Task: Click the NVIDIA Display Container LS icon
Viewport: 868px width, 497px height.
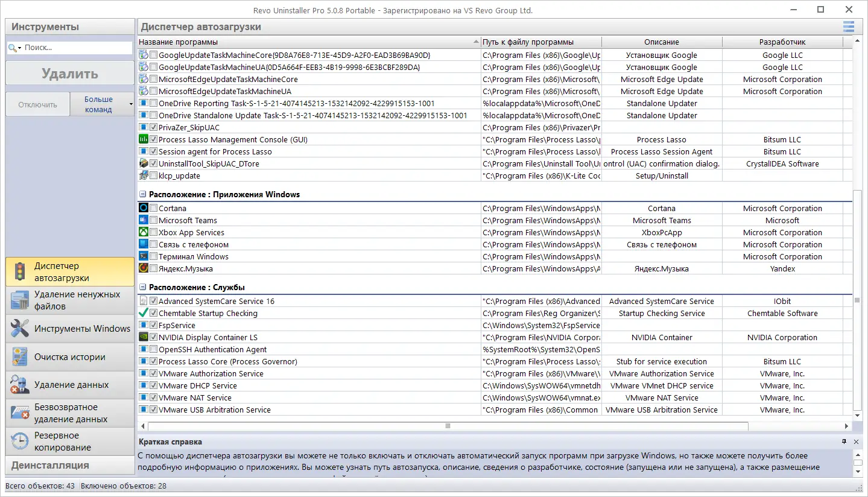Action: (144, 337)
